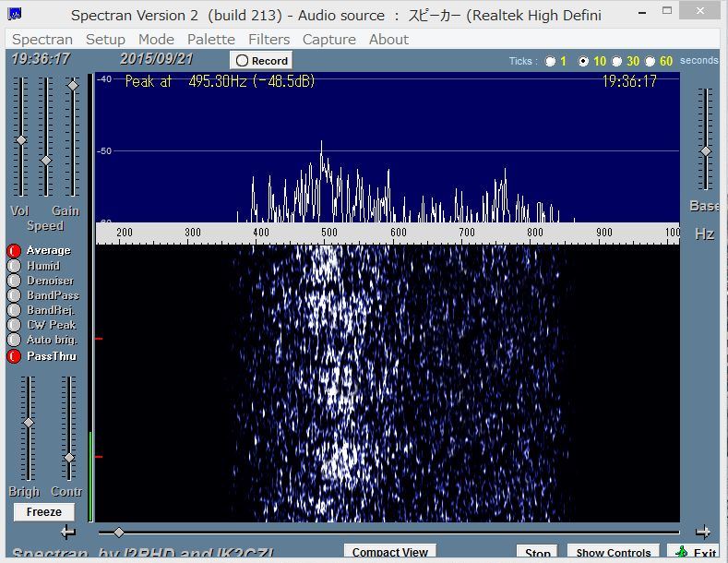Toggle the PassThru option

tap(14, 356)
